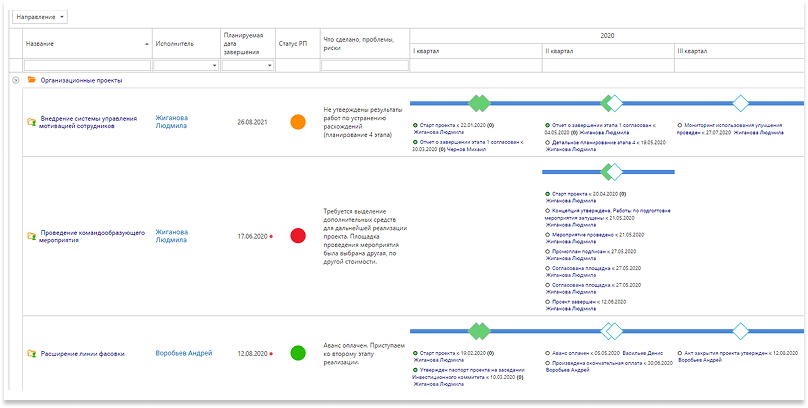This screenshot has width=808, height=408.
Task: Click the III квартал milestone diamond in first row
Action: pos(740,103)
